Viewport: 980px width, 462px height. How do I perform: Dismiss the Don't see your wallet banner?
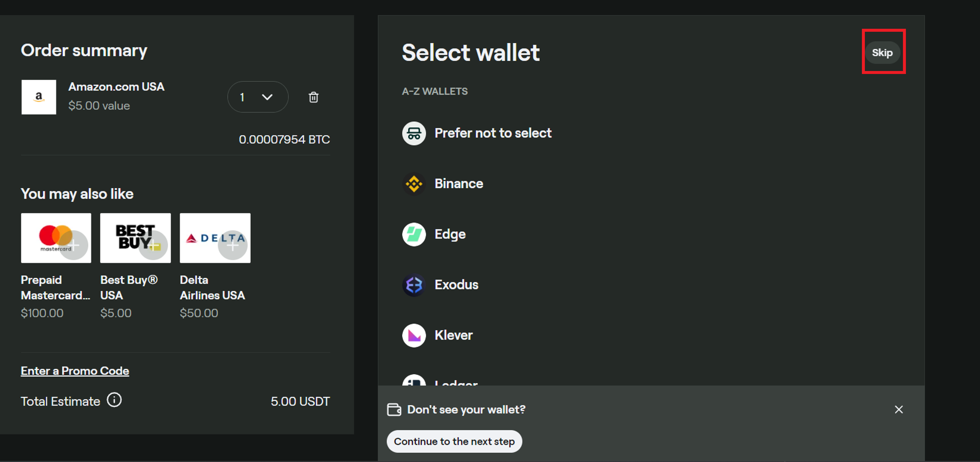(x=899, y=410)
